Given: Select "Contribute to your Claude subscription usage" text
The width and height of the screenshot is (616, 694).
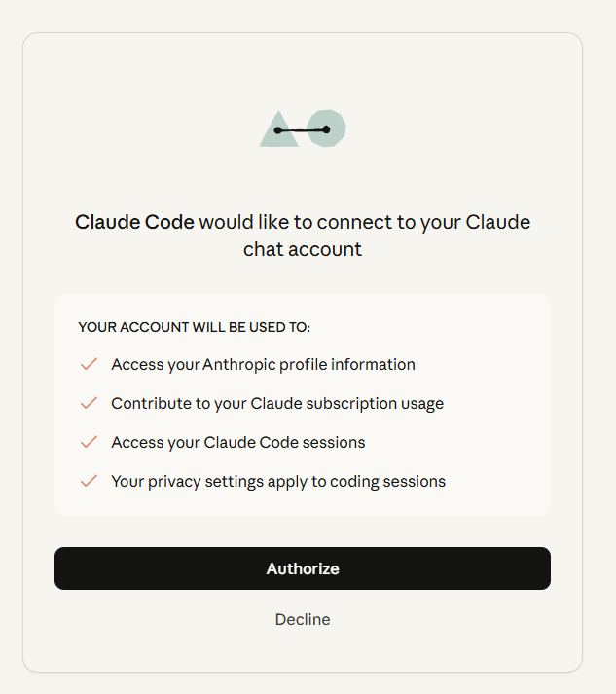Looking at the screenshot, I should coord(277,403).
